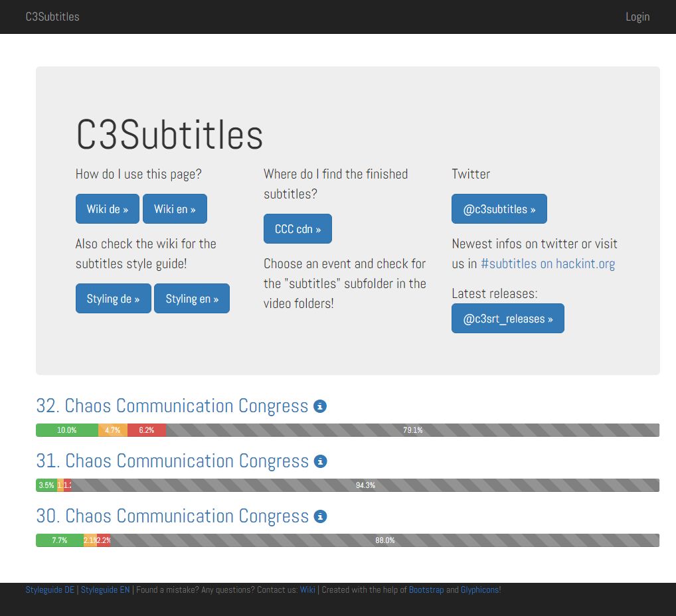Click orange 4.7% segment of 32C3 bar
Viewport: 676px width, 616px height.
(113, 430)
